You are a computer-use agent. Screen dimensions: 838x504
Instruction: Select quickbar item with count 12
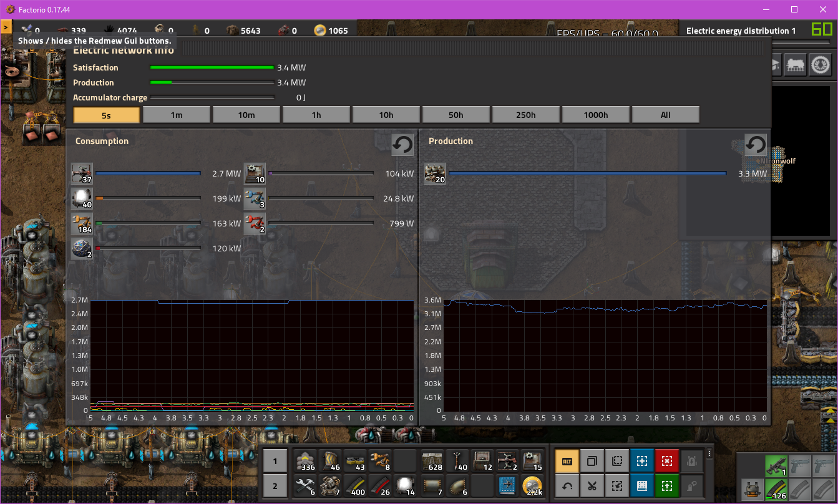click(482, 461)
